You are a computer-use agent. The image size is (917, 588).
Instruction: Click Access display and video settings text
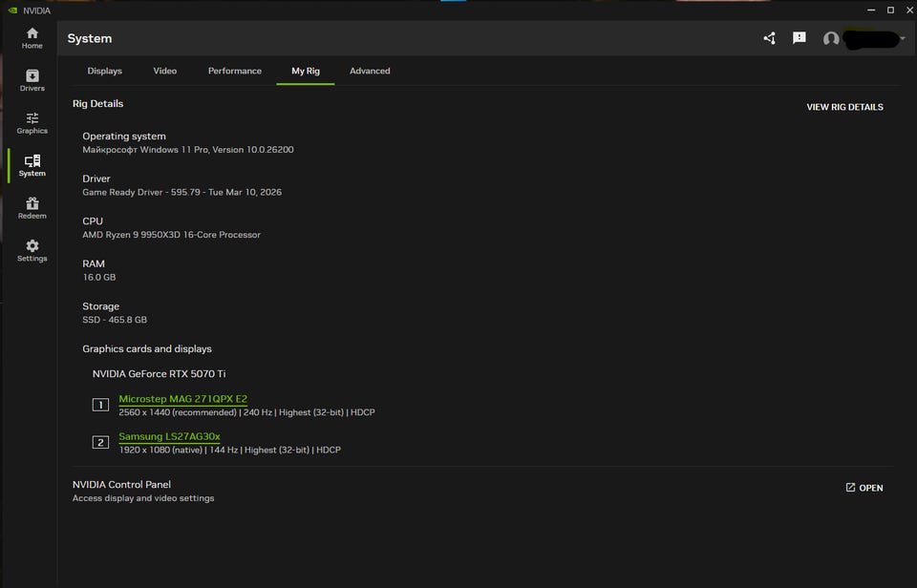(x=143, y=498)
